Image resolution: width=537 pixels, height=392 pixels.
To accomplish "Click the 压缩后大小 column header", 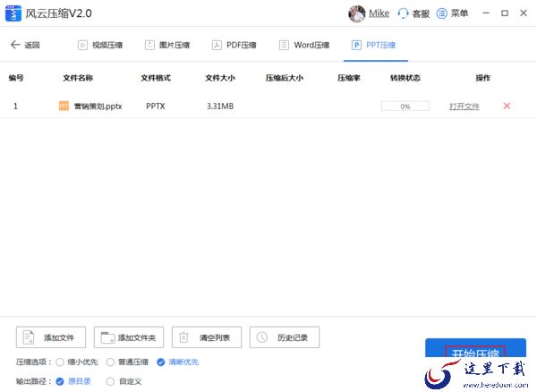I will coord(285,78).
